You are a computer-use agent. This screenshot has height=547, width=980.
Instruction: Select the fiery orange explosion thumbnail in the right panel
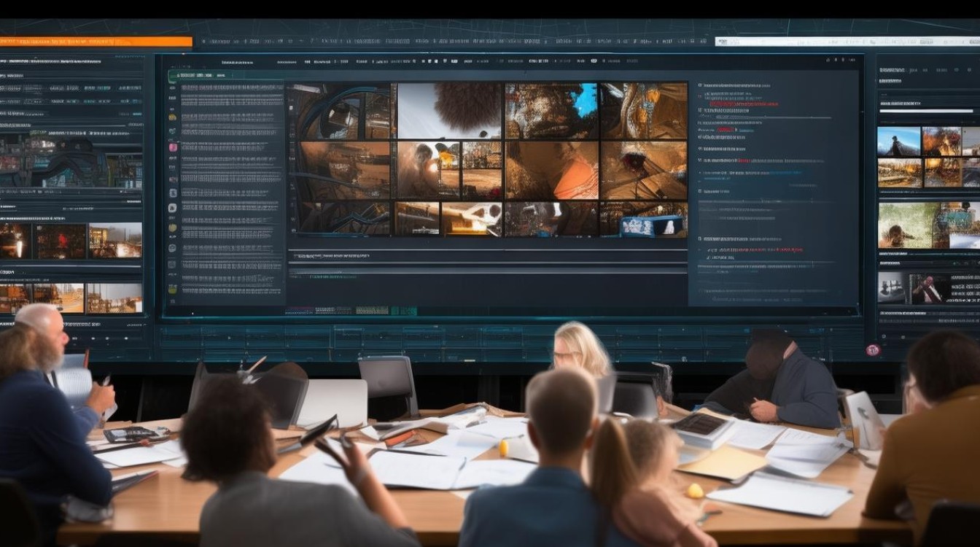click(941, 141)
